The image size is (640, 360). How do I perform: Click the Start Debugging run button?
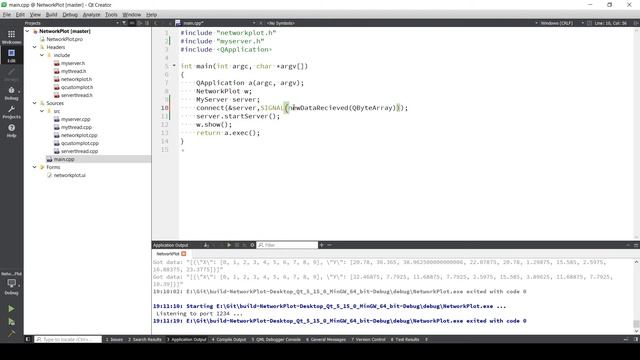point(11,322)
